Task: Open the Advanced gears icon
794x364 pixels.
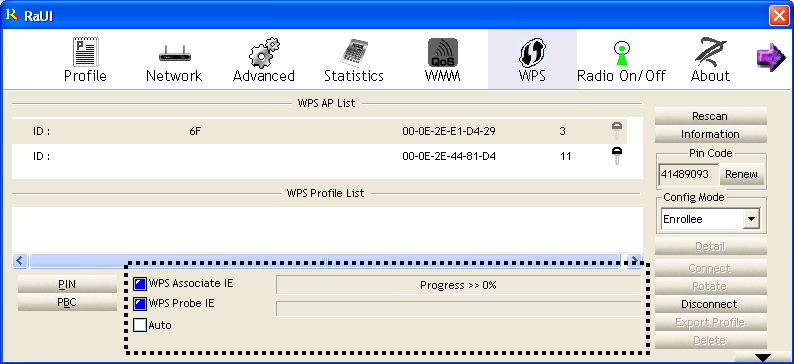Action: [264, 53]
